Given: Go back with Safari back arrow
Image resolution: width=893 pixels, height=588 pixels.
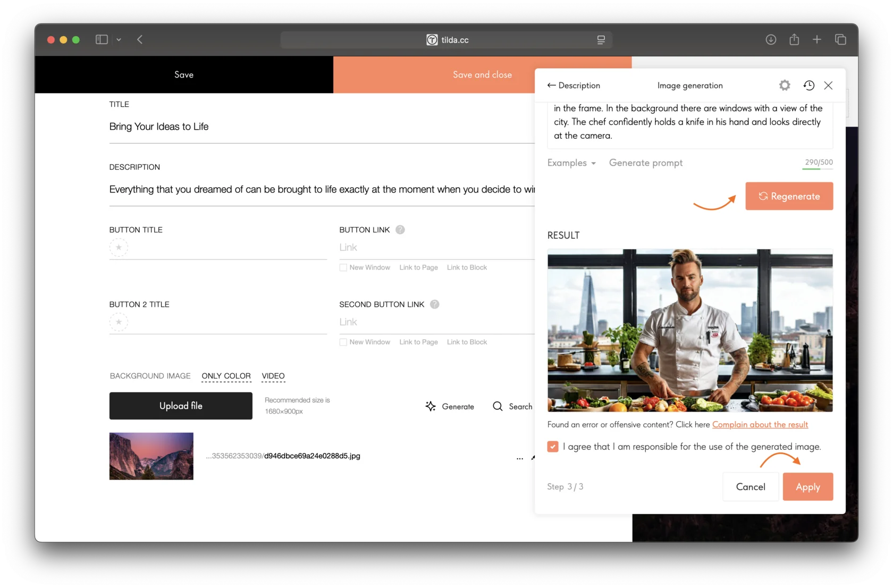Looking at the screenshot, I should point(140,39).
